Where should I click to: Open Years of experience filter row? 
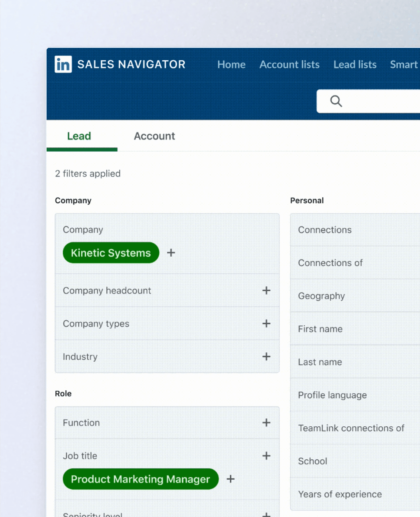click(355, 494)
